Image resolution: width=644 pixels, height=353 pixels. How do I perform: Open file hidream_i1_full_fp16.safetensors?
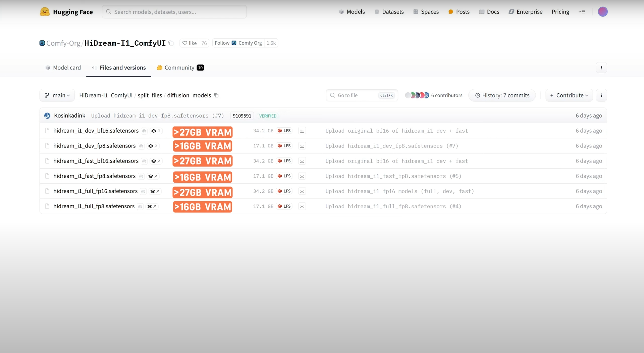pos(96,191)
